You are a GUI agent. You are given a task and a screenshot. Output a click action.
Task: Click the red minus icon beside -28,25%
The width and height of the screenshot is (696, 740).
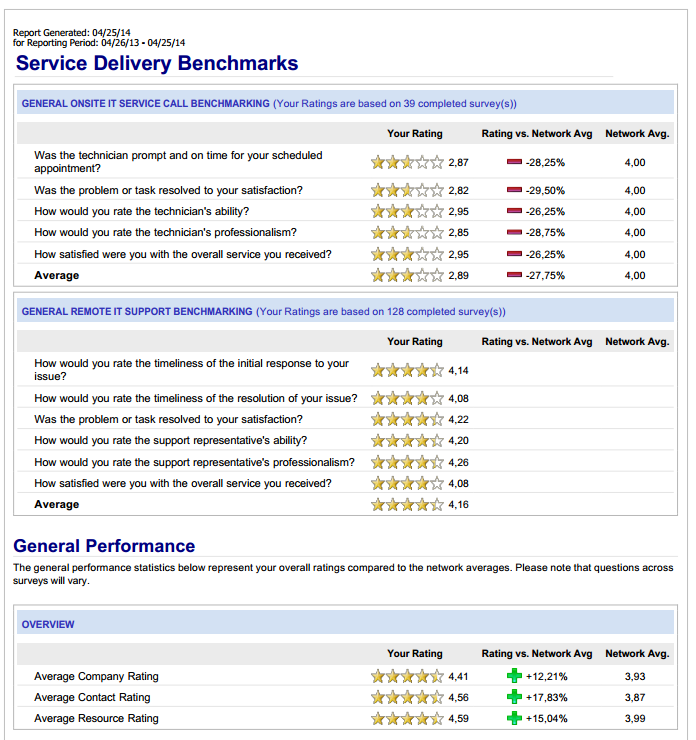tap(514, 162)
